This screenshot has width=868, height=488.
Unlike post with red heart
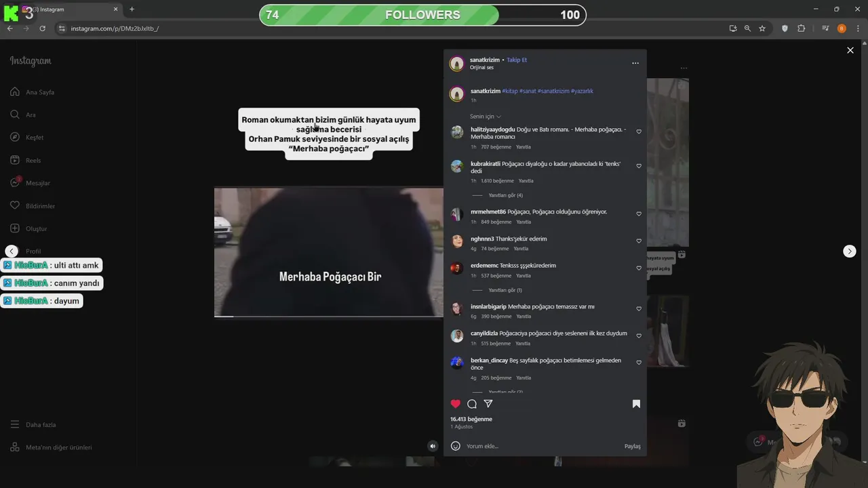tap(456, 404)
